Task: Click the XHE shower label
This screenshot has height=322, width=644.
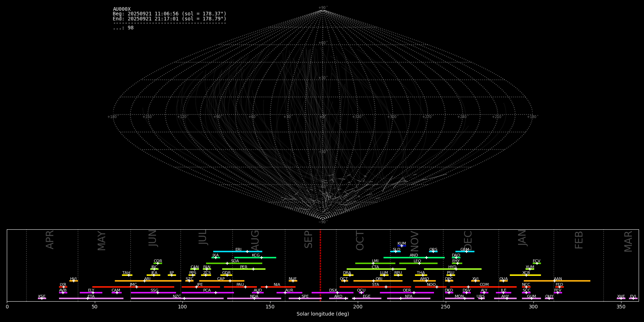Action: click(621, 297)
